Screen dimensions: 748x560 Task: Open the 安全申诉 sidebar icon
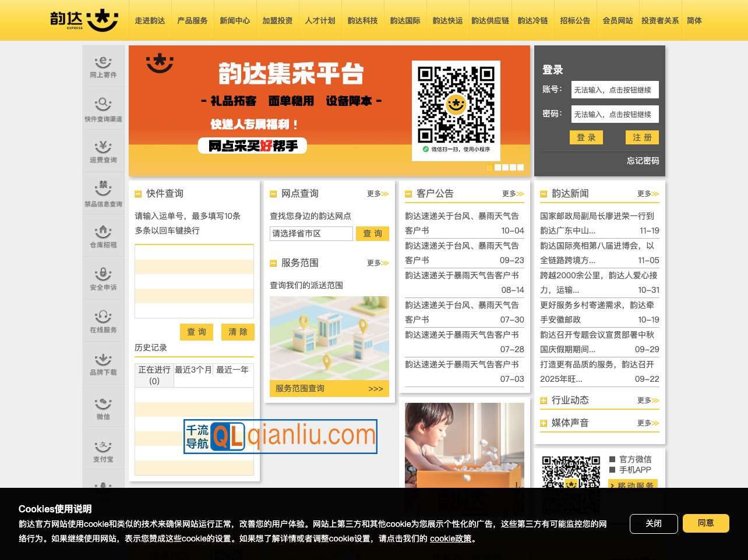tap(103, 279)
